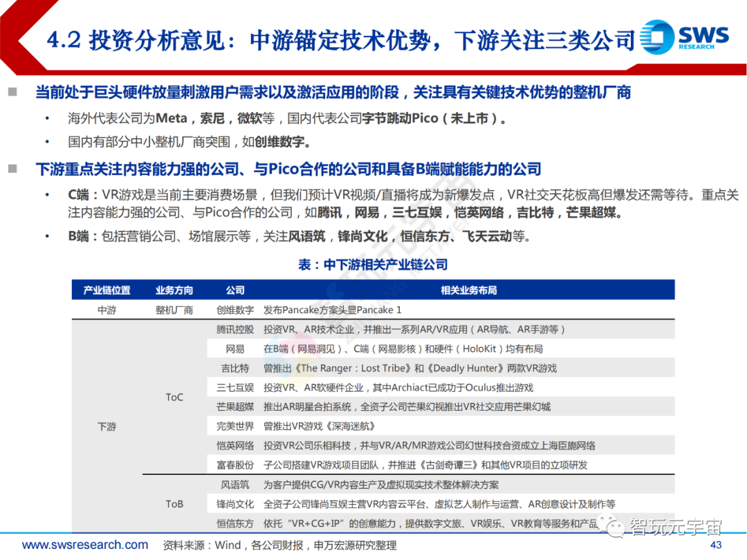This screenshot has height=560, width=747.
Task: Click the NetEase row text mentioning HoloKit
Action: pos(403,349)
